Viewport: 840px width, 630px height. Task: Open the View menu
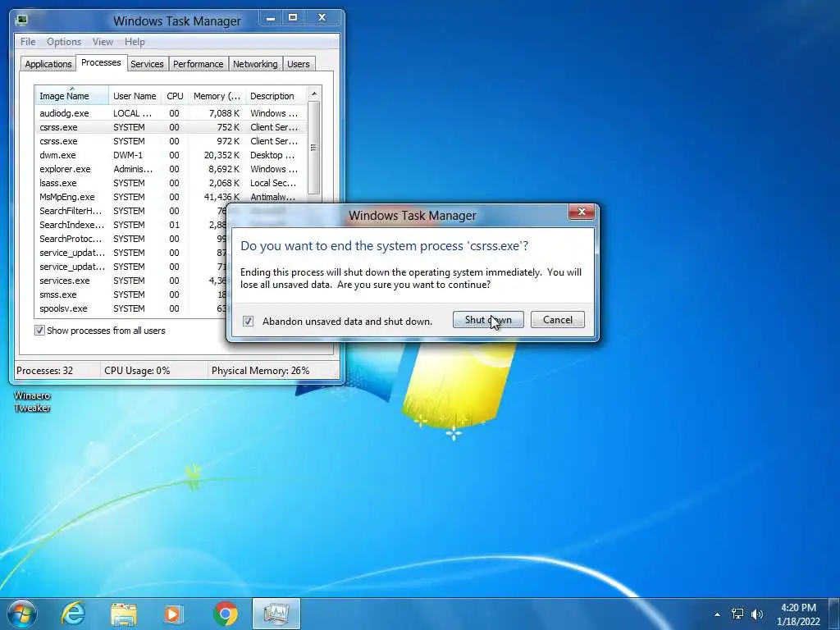point(103,42)
